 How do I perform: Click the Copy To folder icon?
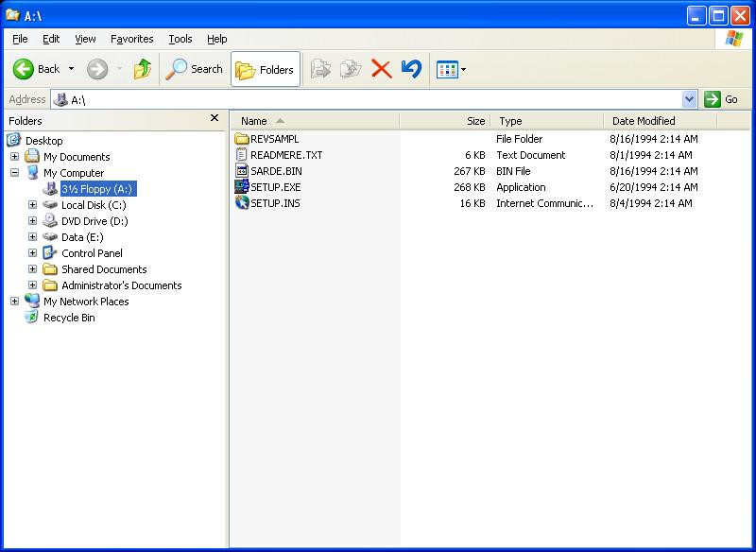pos(352,69)
